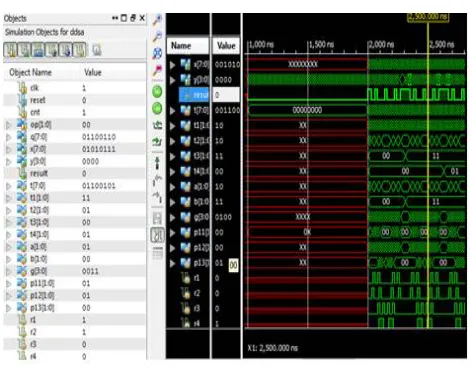
Task: Toggle the highlighted blue Inout Ports filter
Action: tap(38, 50)
